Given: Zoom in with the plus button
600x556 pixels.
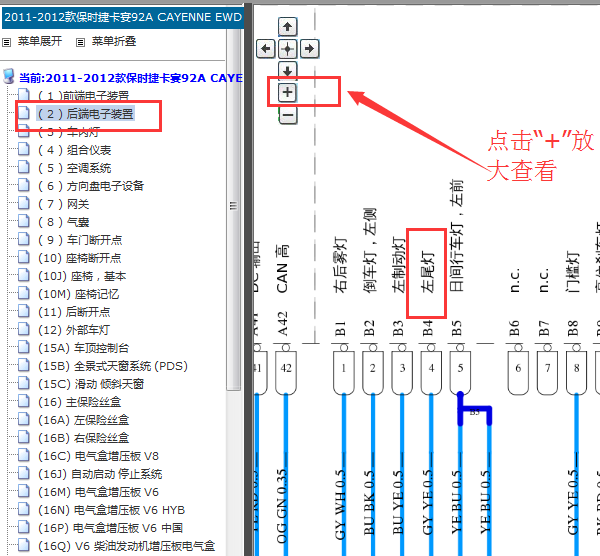Looking at the screenshot, I should coord(287,92).
